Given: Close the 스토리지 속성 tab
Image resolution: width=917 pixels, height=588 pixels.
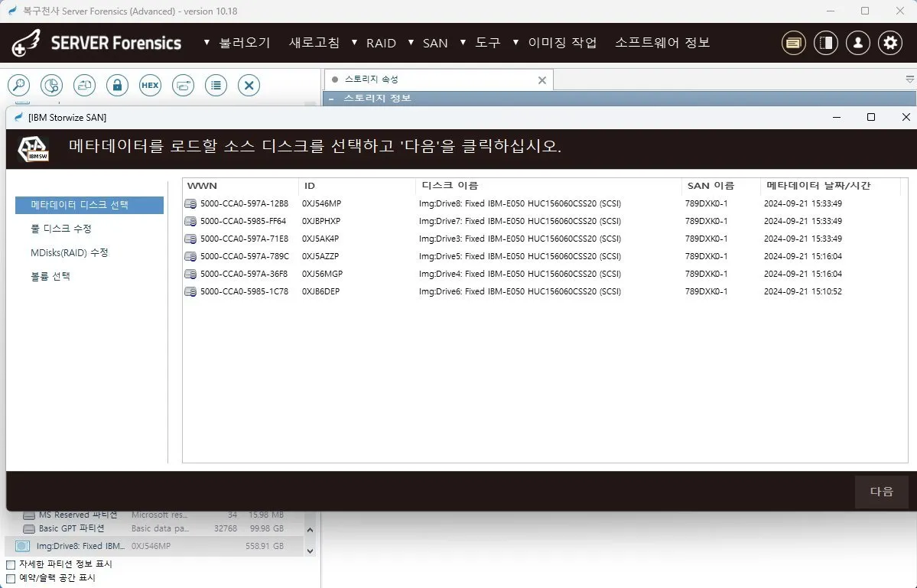Looking at the screenshot, I should (x=542, y=80).
